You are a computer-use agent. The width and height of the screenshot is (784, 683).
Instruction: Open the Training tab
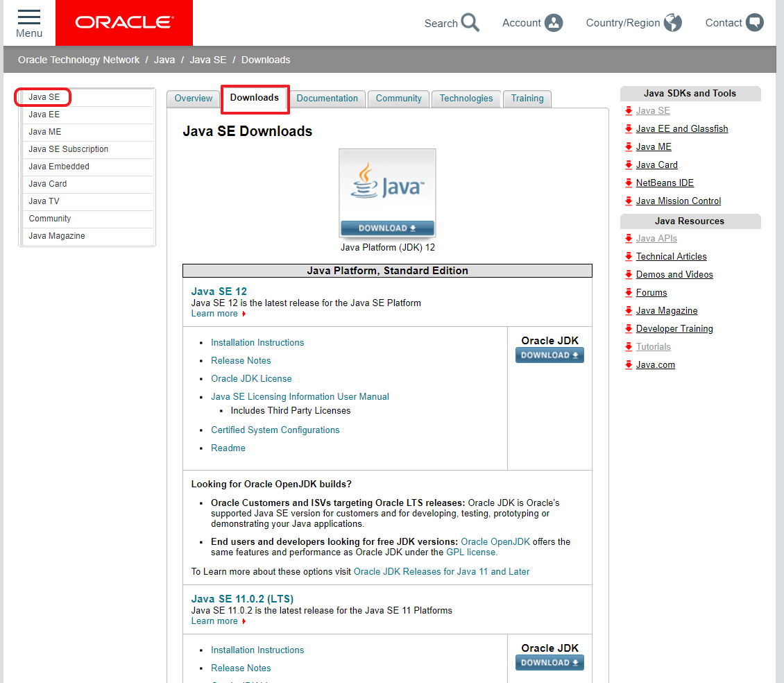pyautogui.click(x=527, y=98)
